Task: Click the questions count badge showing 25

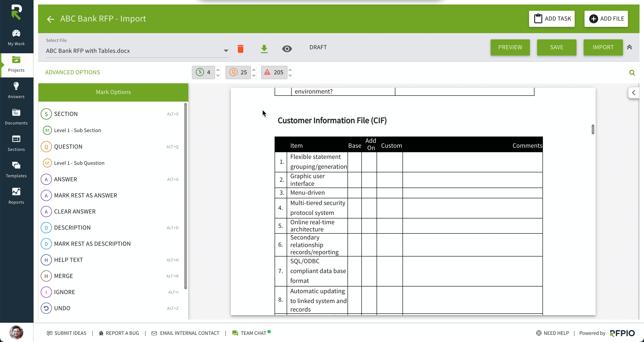Action: [x=238, y=72]
